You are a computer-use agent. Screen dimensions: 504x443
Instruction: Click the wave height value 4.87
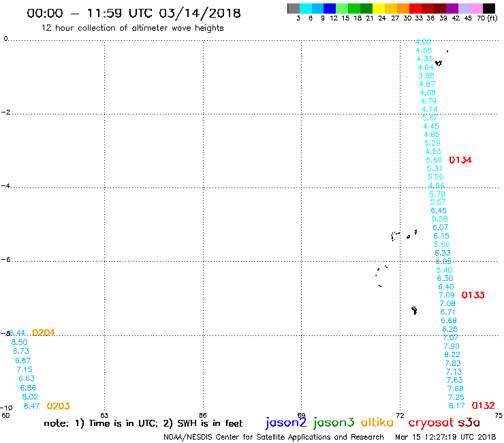point(427,84)
